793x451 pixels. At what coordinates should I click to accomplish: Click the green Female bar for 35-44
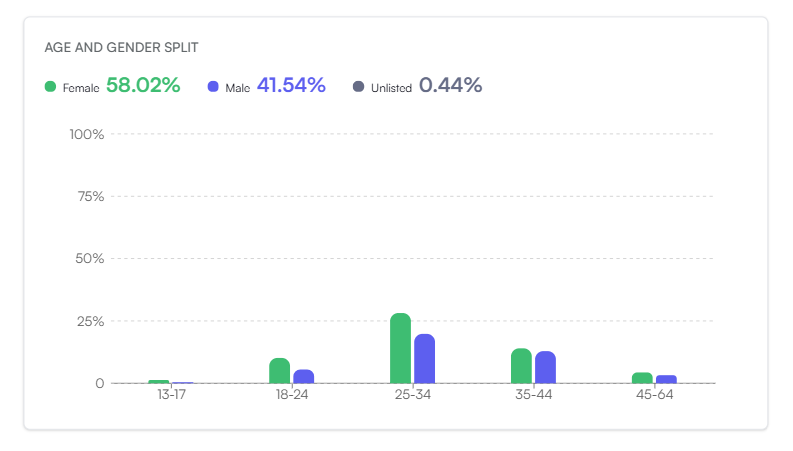coord(521,366)
